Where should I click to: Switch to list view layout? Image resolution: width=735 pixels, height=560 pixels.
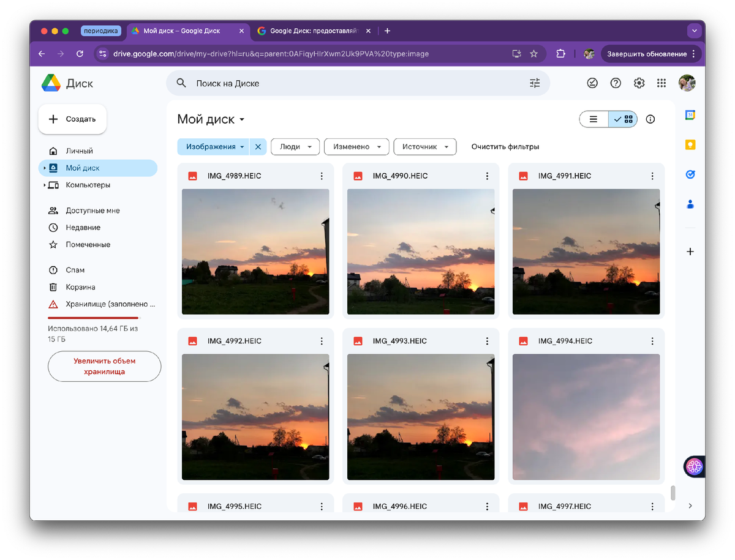tap(594, 119)
